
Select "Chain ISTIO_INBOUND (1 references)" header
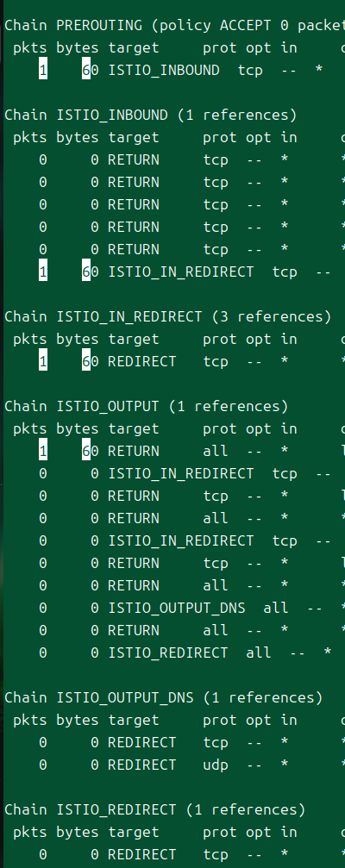click(151, 116)
